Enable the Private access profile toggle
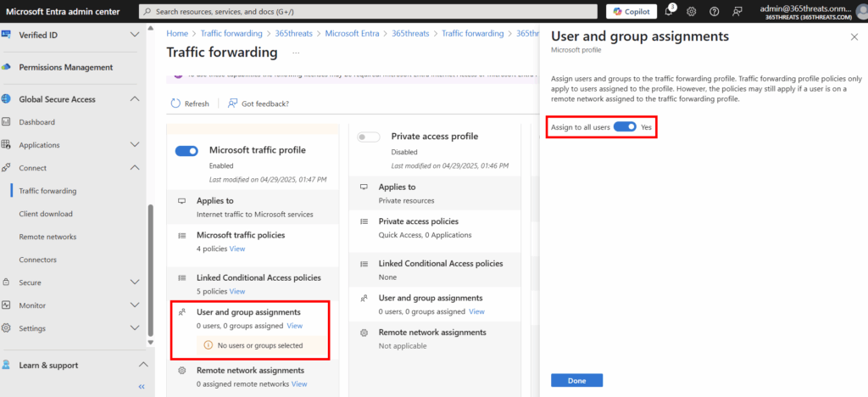Viewport: 868px width, 397px height. tap(369, 137)
